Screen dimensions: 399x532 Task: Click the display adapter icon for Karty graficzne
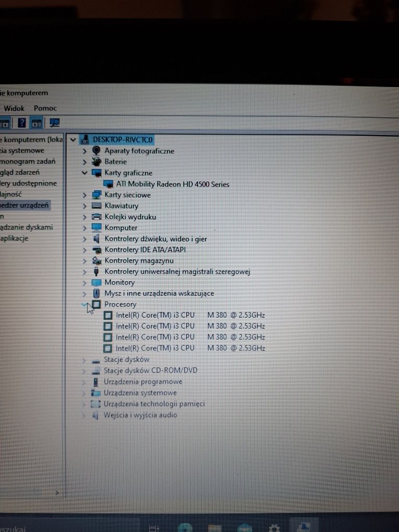coord(96,173)
